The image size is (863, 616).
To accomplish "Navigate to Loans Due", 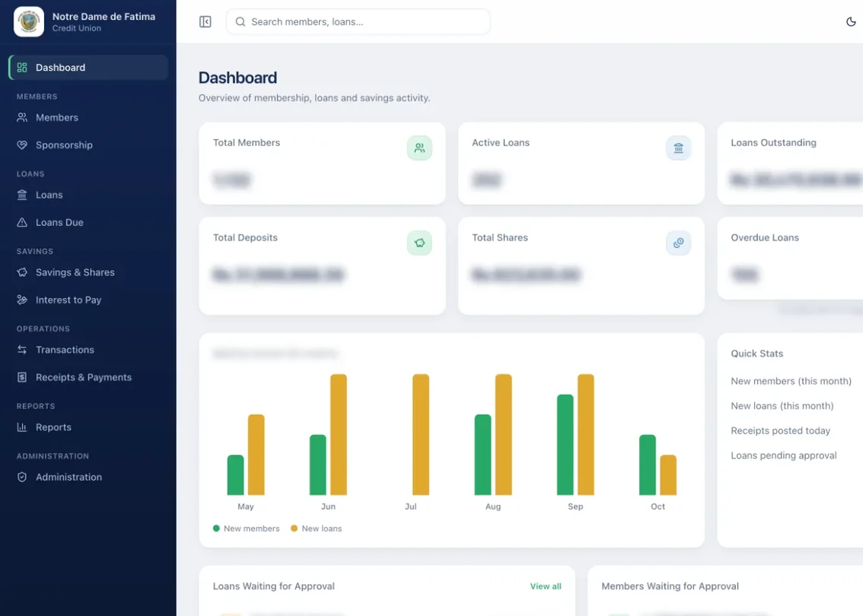I will (x=88, y=223).
